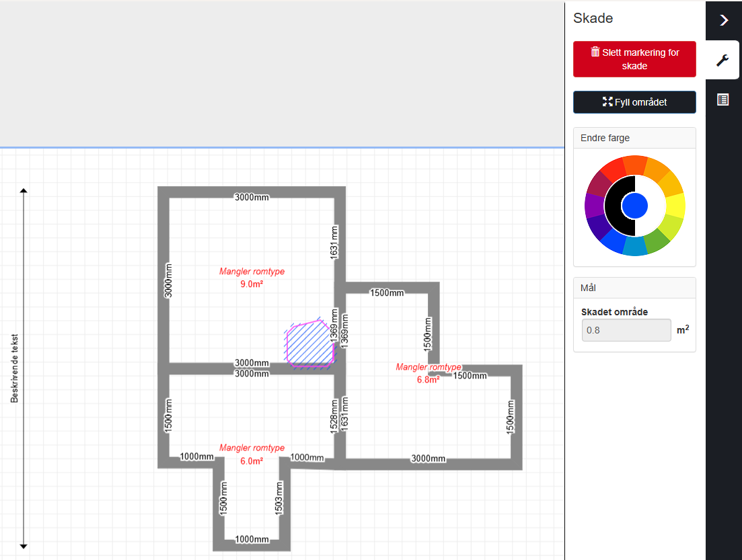Click blue center circle of color wheel
Screen dimensions: 742x560
tap(635, 205)
